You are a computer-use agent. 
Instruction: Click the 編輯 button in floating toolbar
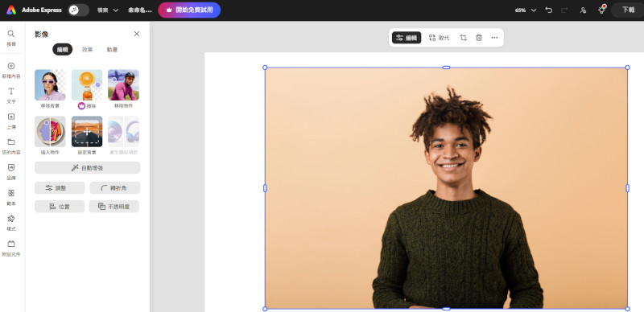(x=407, y=38)
